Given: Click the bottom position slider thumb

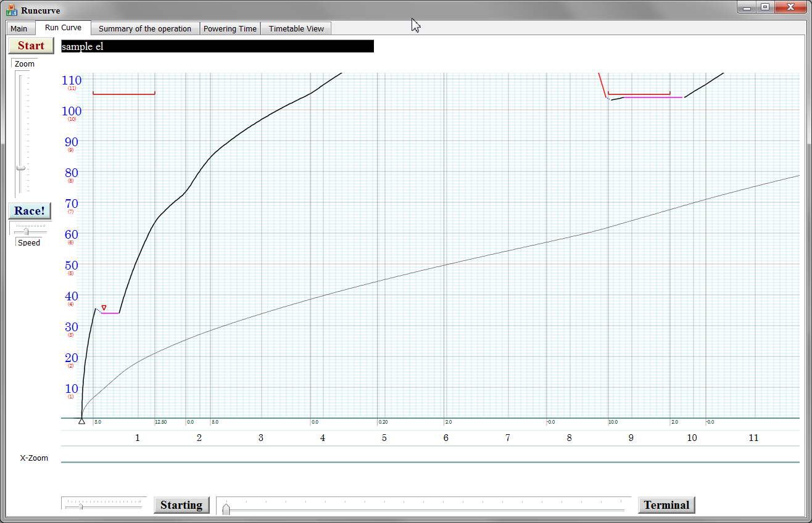Looking at the screenshot, I should 226,509.
